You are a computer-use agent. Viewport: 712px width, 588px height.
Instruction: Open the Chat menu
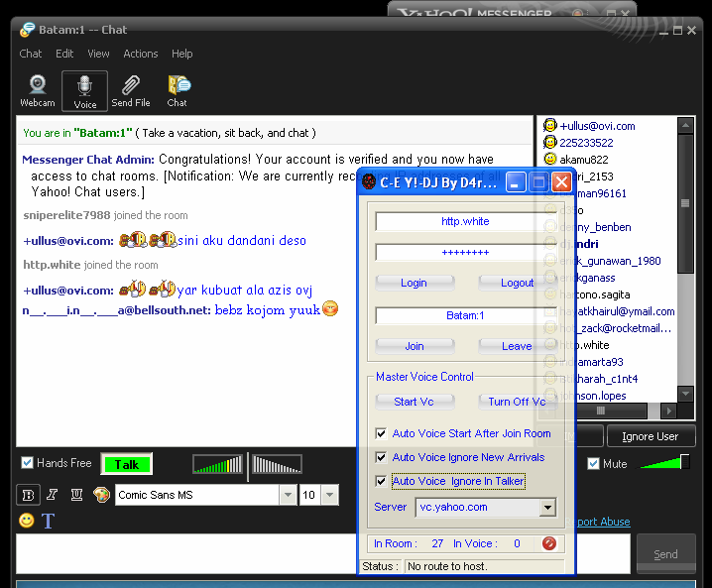pyautogui.click(x=31, y=54)
